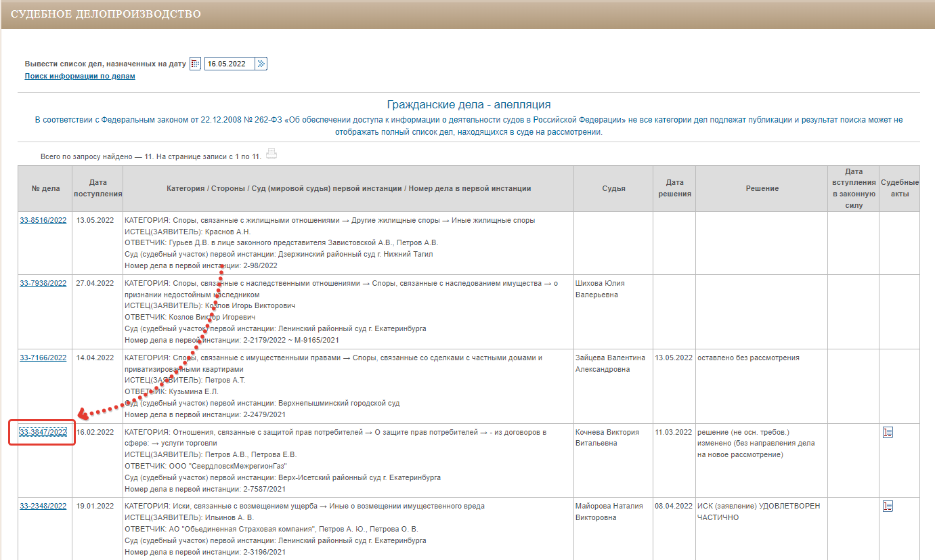
Task: Submit the date with the arrow button
Action: (261, 64)
